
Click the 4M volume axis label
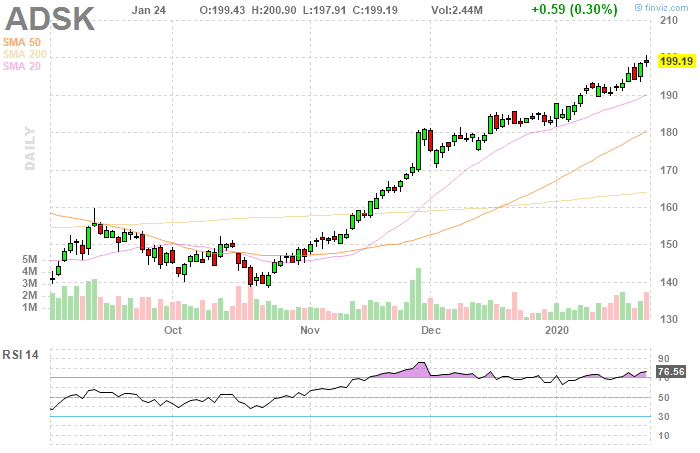(29, 271)
